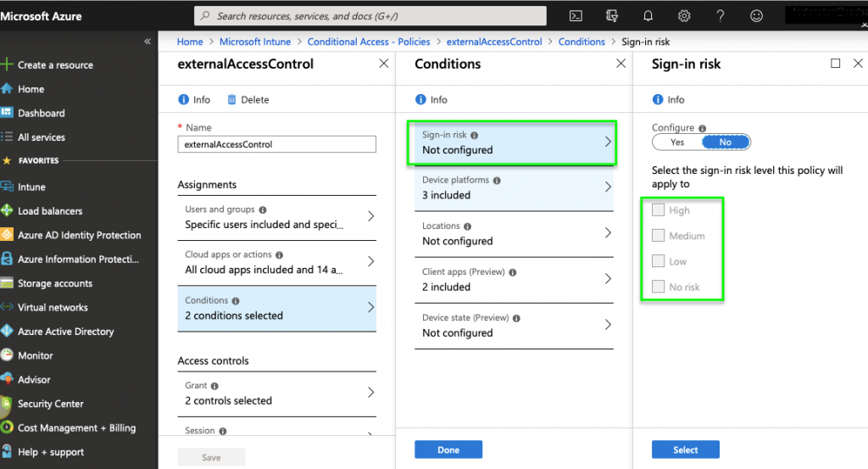The height and width of the screenshot is (469, 868).
Task: Click the policy Name text field
Action: [276, 145]
